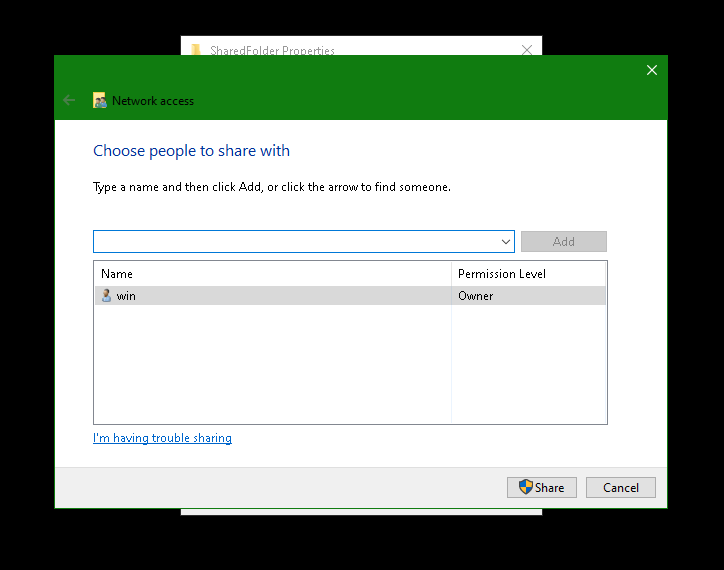
Task: Click the Choose people to share with heading
Action: tap(191, 151)
